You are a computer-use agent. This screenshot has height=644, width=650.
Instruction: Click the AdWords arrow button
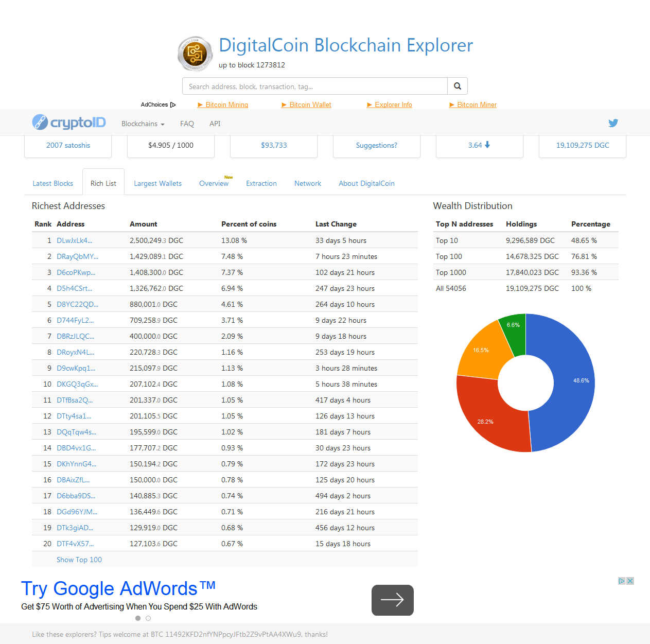pyautogui.click(x=393, y=600)
